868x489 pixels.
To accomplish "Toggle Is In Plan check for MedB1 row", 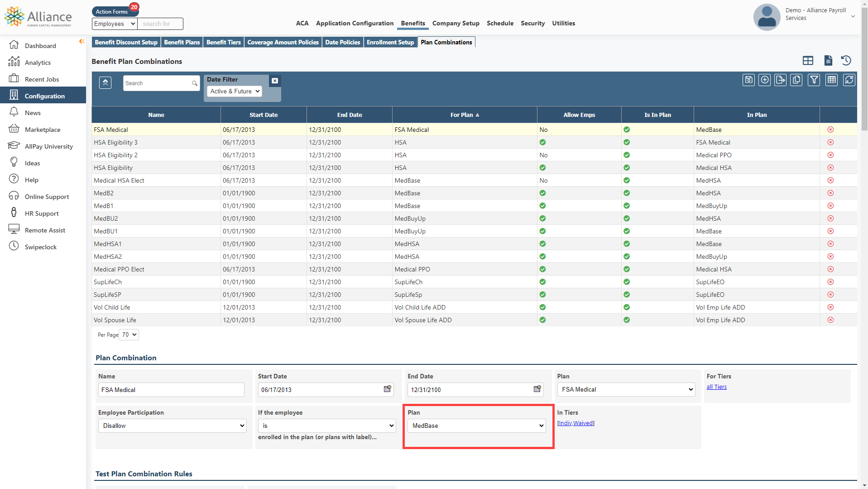I will coord(627,206).
